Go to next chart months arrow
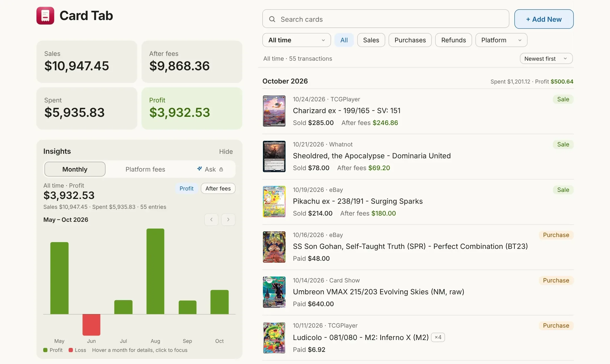Image resolution: width=610 pixels, height=364 pixels. coord(228,220)
